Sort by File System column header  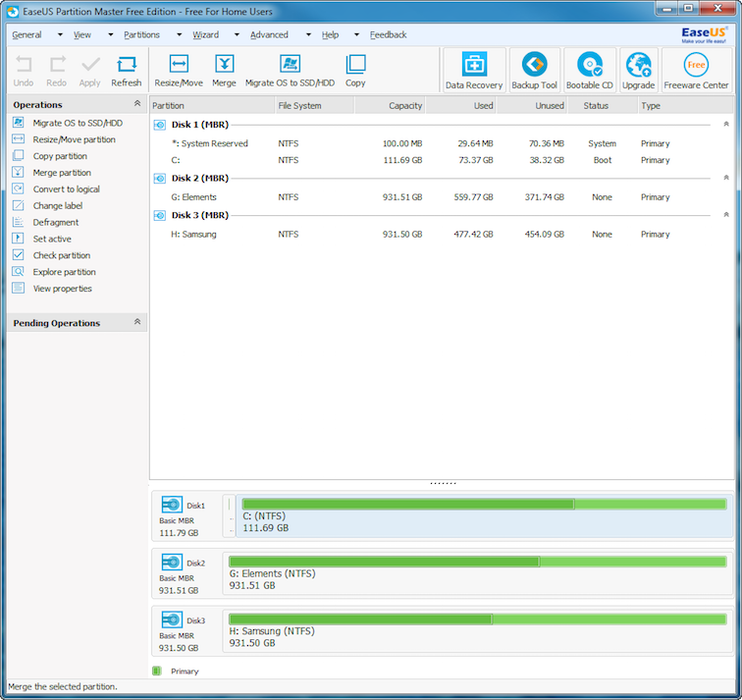tap(315, 106)
